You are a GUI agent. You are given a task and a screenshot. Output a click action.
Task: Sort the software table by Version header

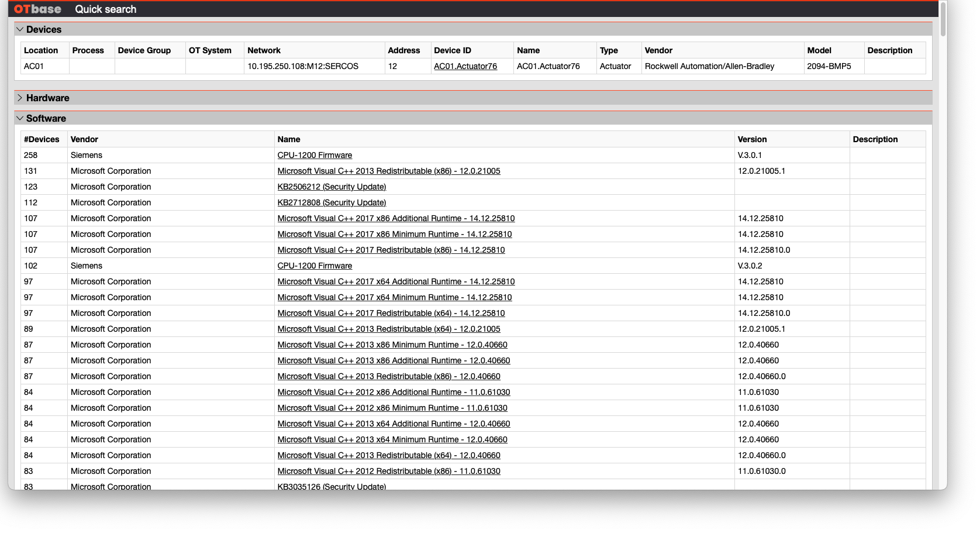[x=752, y=139]
